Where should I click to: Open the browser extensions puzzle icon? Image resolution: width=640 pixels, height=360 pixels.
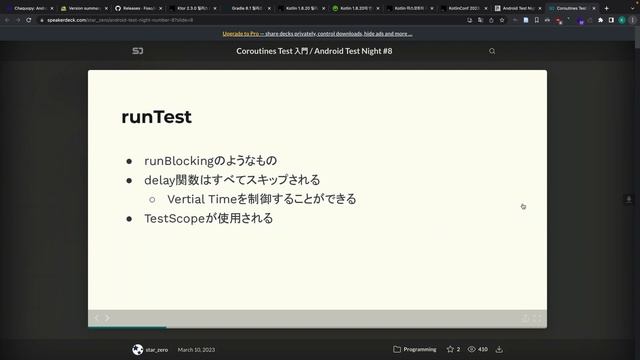pyautogui.click(x=600, y=20)
